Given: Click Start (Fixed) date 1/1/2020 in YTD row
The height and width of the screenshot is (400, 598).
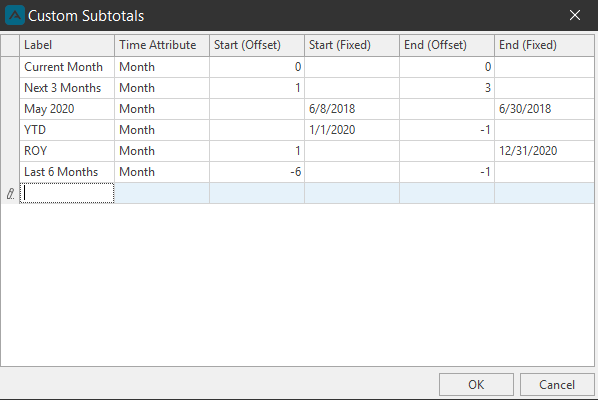Looking at the screenshot, I should pyautogui.click(x=352, y=130).
